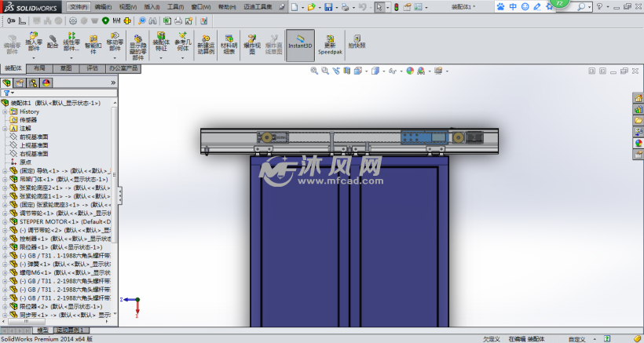Click the blue door panel in viewport
Image resolution: width=644 pixels, height=343 pixels.
click(349, 242)
